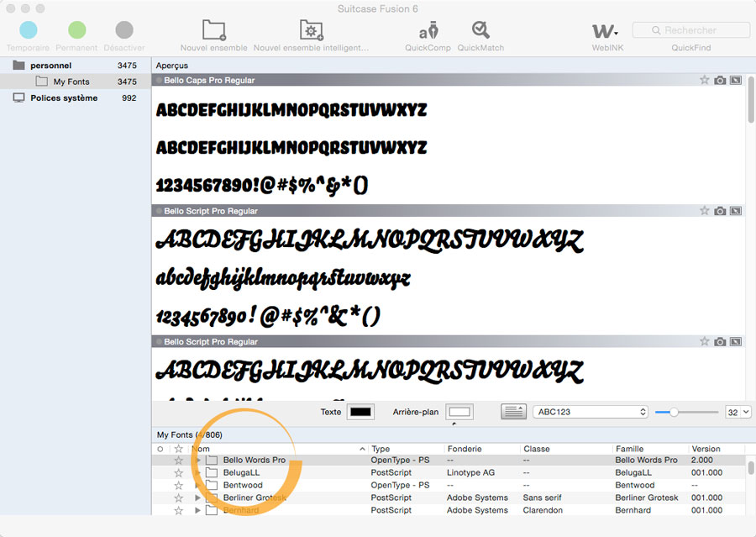Sort by the Type column header
756x537 pixels.
click(x=406, y=449)
